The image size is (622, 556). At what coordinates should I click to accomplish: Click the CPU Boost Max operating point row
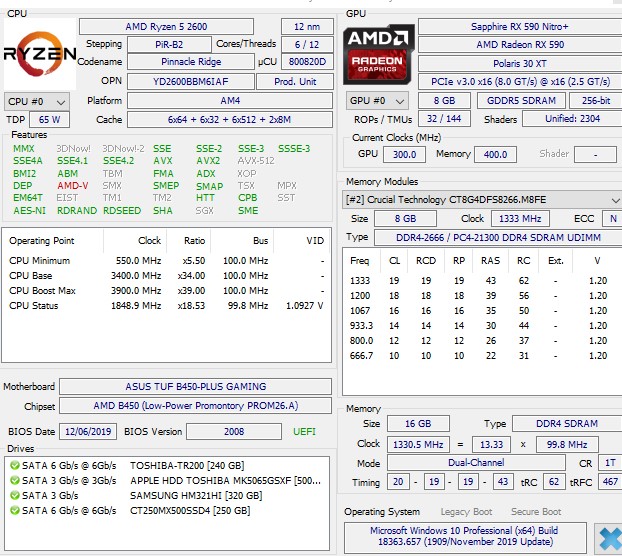167,291
